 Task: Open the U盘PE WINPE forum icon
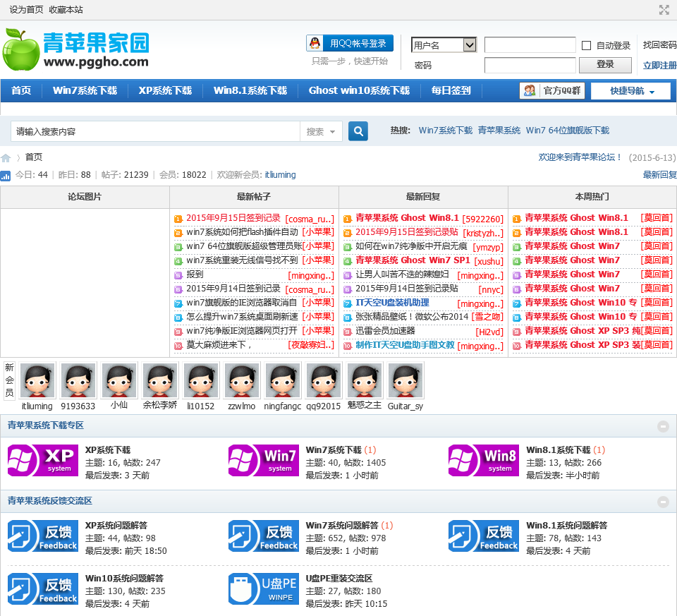[263, 589]
